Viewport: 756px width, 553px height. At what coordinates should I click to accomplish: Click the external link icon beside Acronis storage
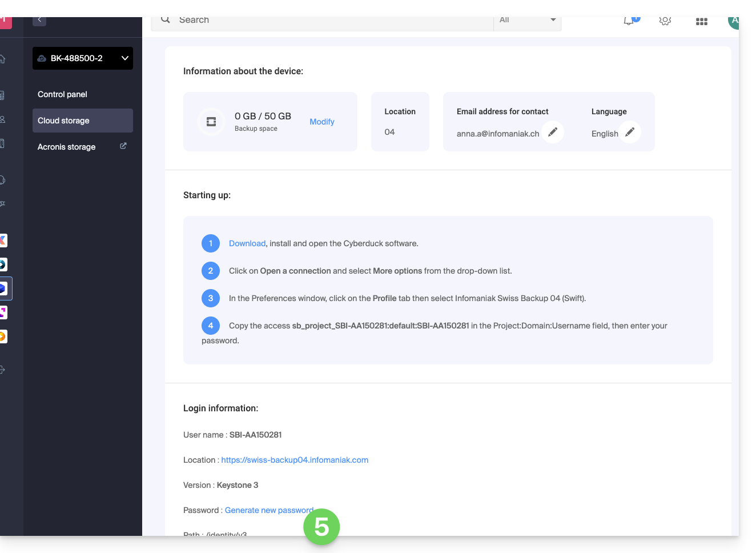tap(123, 146)
